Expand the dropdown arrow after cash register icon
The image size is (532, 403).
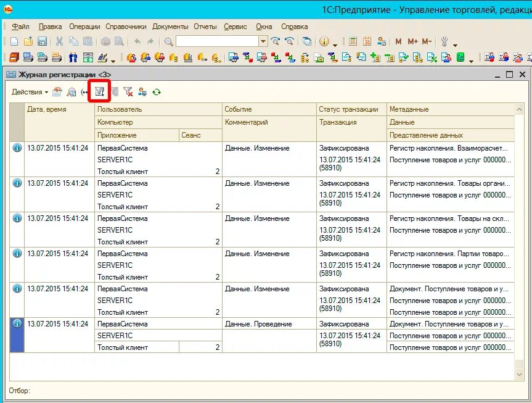[x=113, y=61]
